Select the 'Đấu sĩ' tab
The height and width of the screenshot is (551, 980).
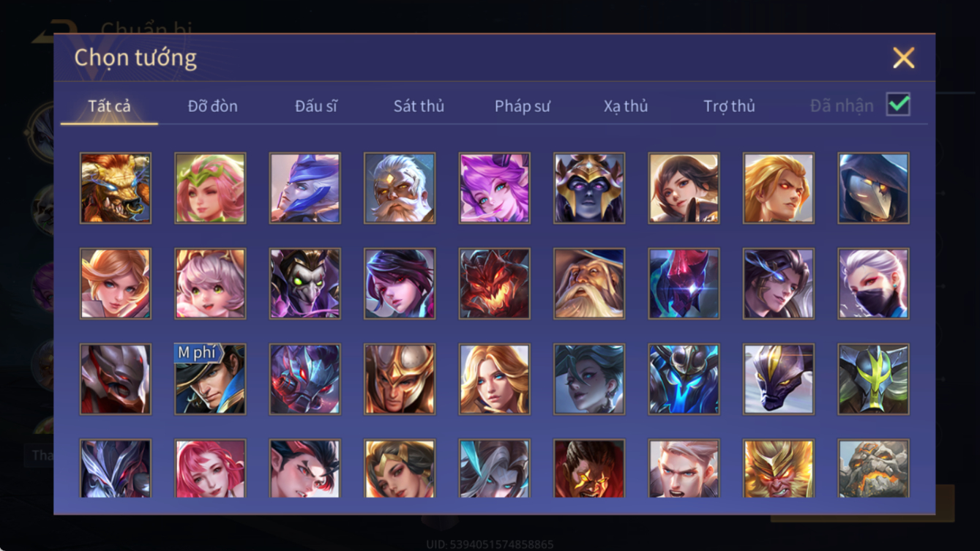click(316, 106)
